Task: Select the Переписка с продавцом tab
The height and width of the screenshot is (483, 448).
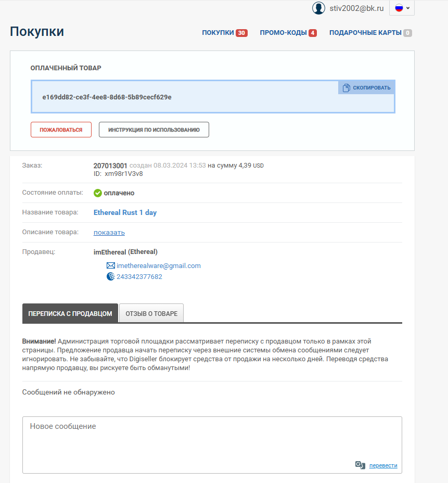Action: point(70,313)
